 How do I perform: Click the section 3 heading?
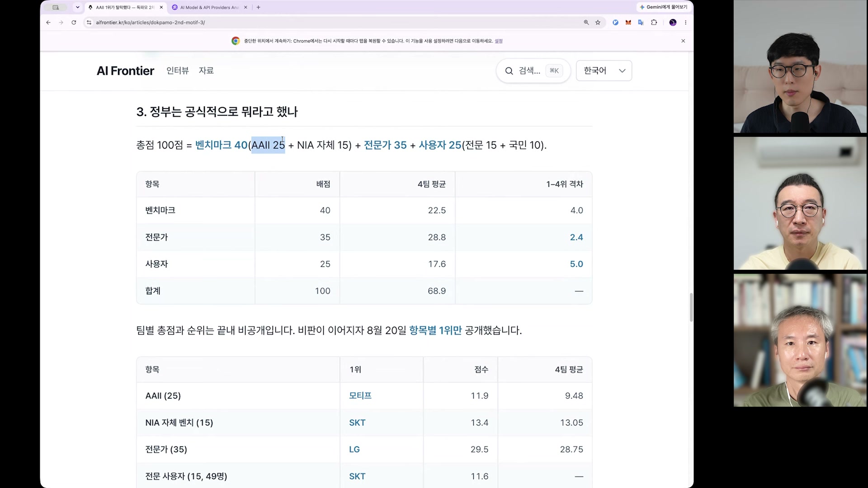[x=217, y=112]
